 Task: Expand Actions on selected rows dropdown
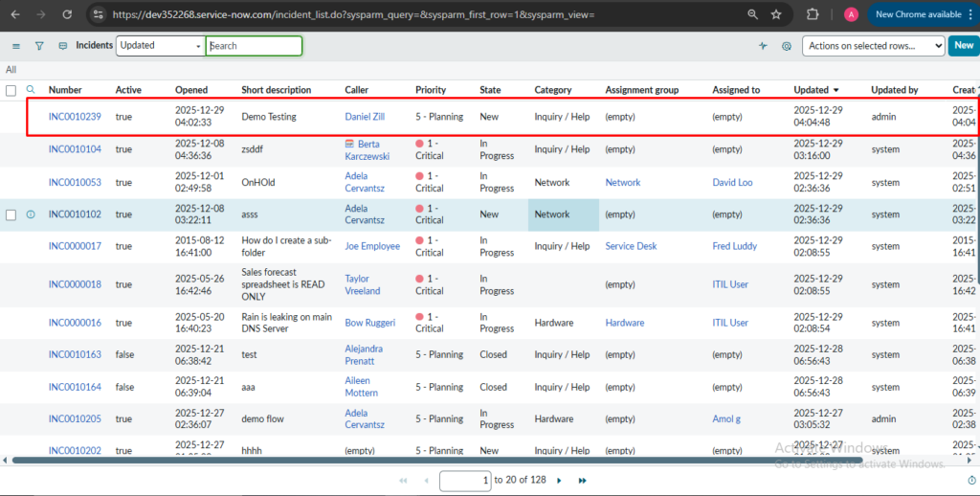(x=871, y=46)
